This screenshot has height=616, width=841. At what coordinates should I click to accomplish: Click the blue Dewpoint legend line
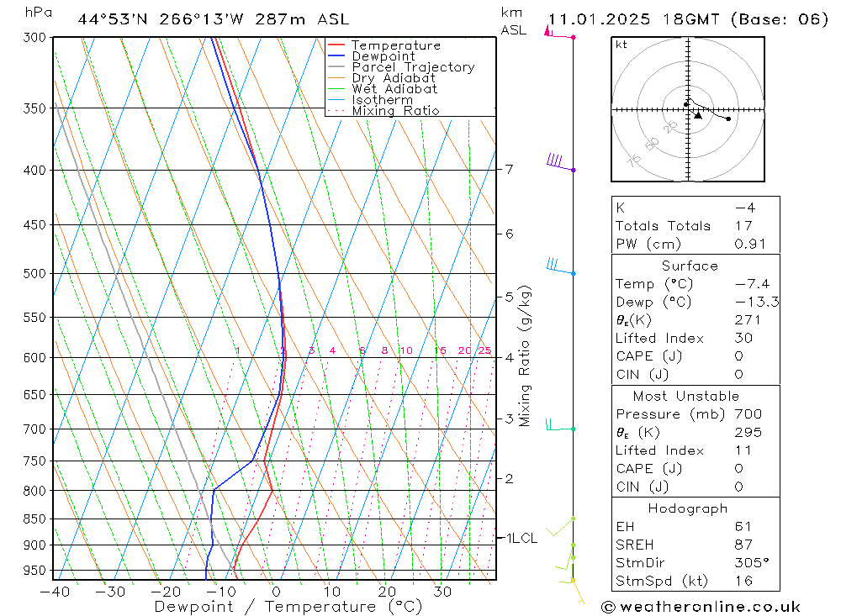click(336, 55)
